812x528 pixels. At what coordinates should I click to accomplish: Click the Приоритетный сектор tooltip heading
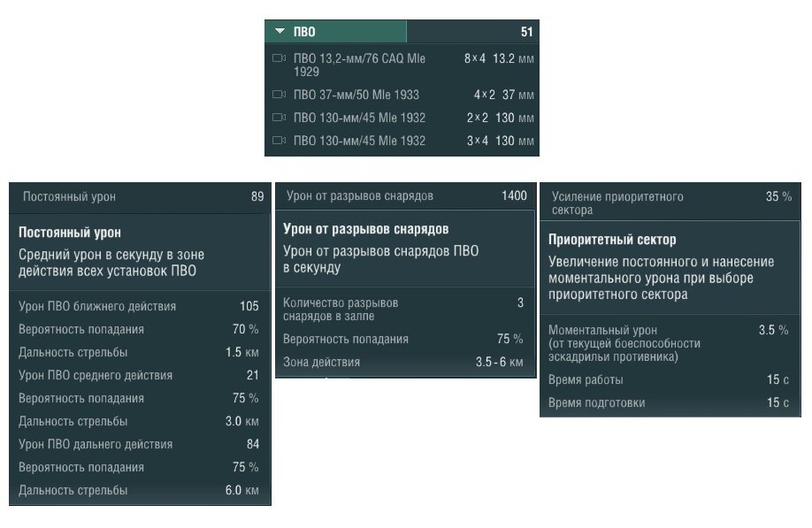pos(612,240)
